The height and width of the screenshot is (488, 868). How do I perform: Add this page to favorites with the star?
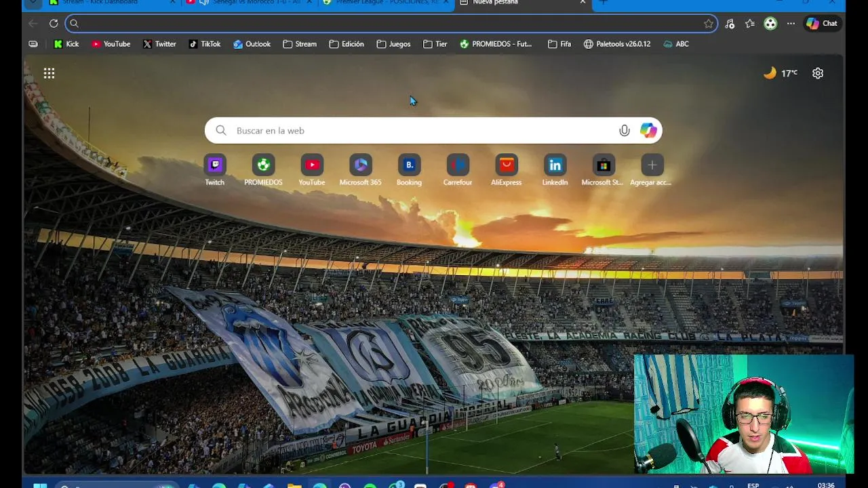[x=709, y=24]
